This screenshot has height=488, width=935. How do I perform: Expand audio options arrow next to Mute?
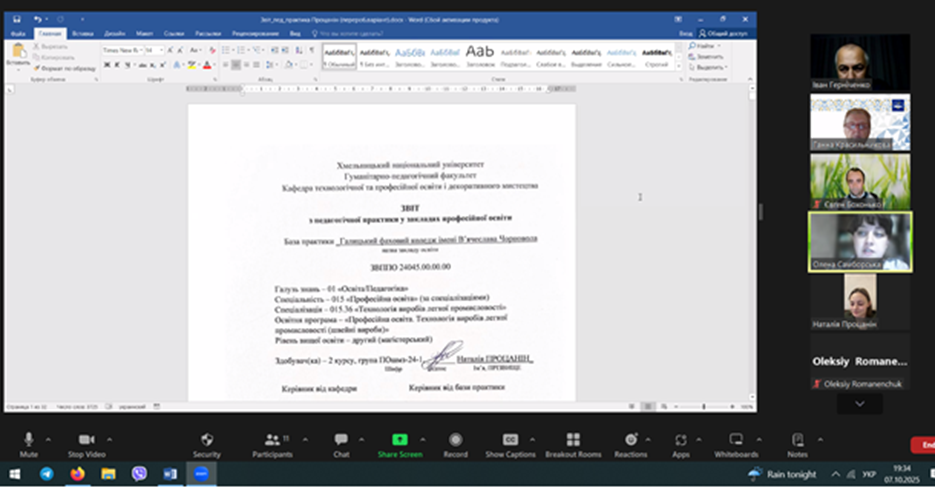[x=50, y=439]
